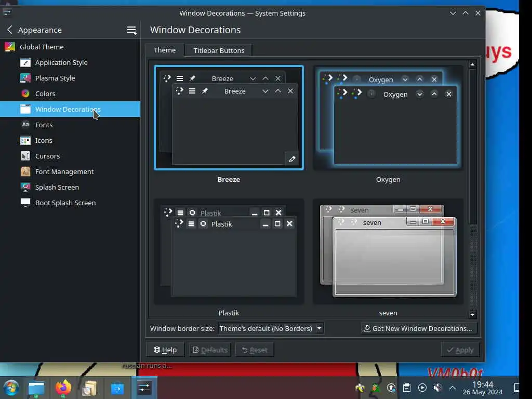Click the system updates tray icon

[391, 388]
